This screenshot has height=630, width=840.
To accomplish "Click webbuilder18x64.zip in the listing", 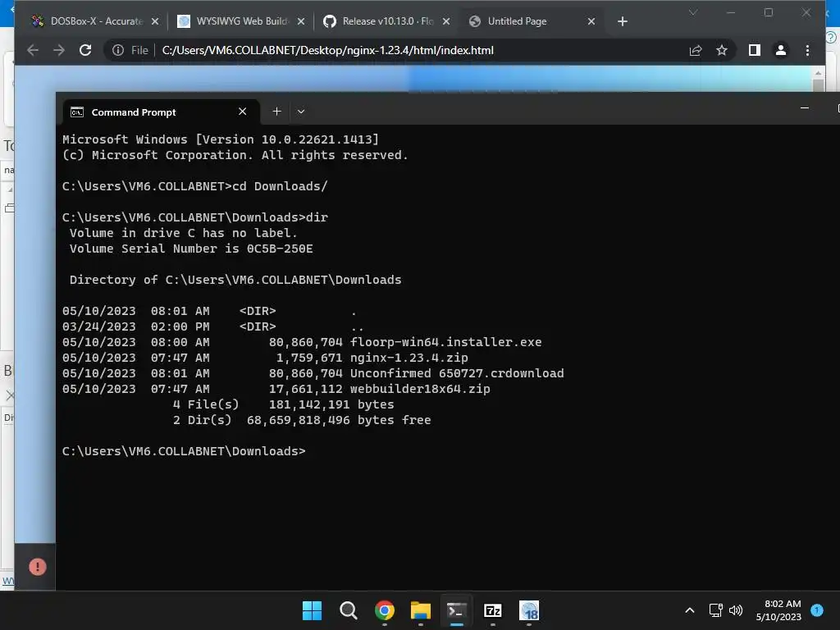I will [x=420, y=388].
